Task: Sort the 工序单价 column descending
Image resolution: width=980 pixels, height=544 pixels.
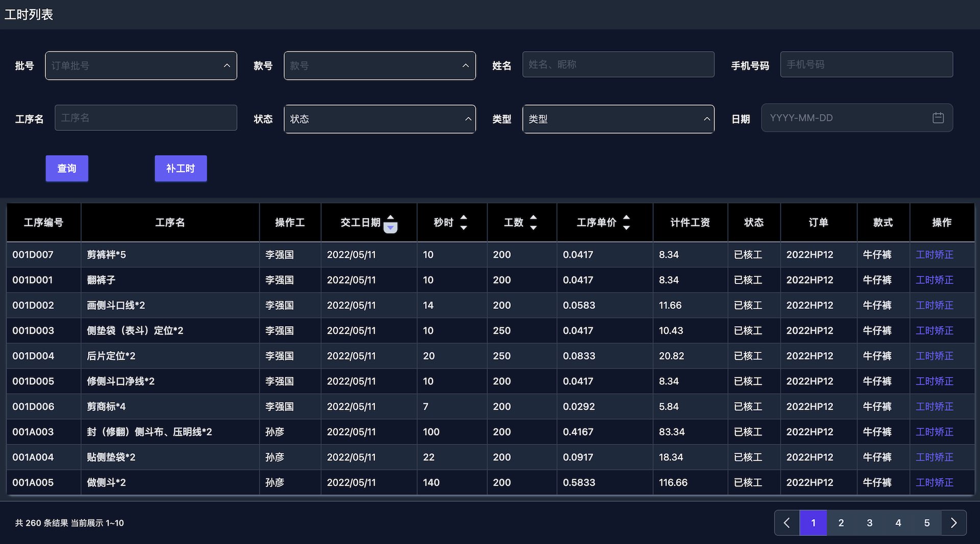Action: click(626, 228)
